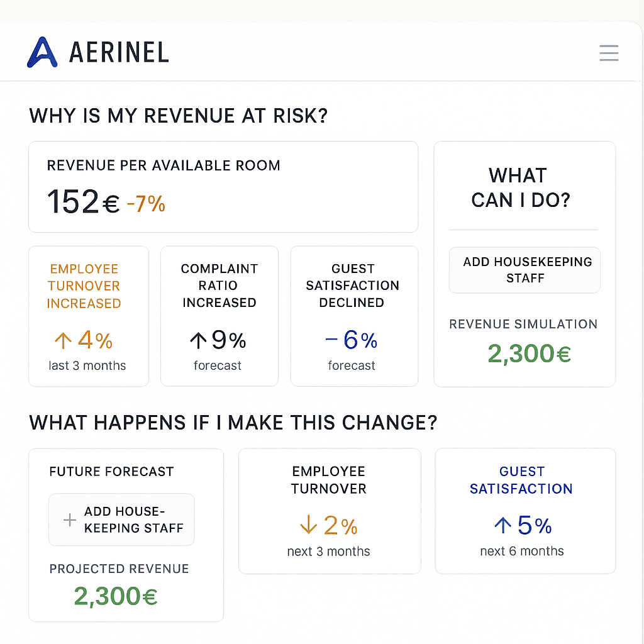Click the down arrow beside Employee Turnover 2%
644x644 pixels.
308,526
